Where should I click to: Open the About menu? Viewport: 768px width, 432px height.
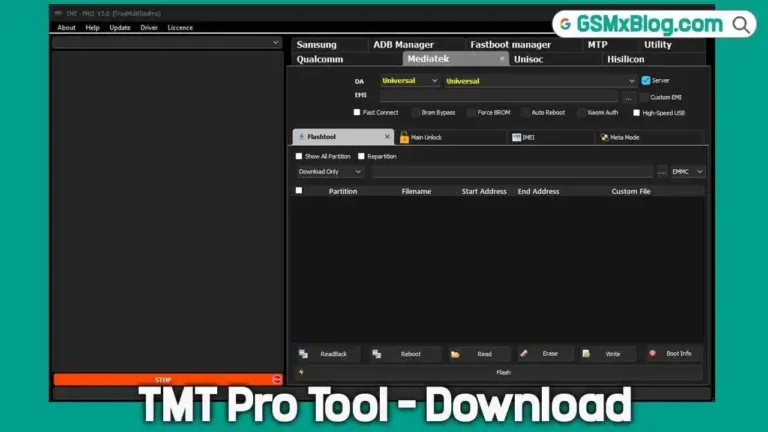point(66,28)
